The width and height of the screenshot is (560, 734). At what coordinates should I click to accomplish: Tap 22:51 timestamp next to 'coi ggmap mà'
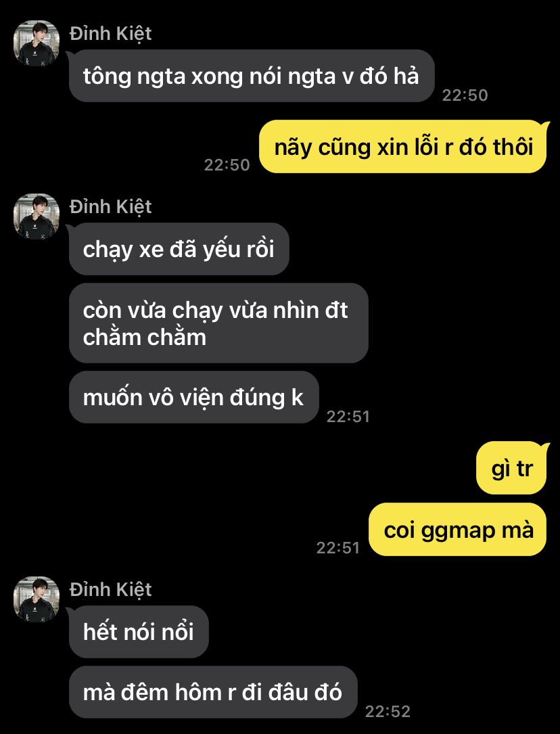[x=337, y=548]
